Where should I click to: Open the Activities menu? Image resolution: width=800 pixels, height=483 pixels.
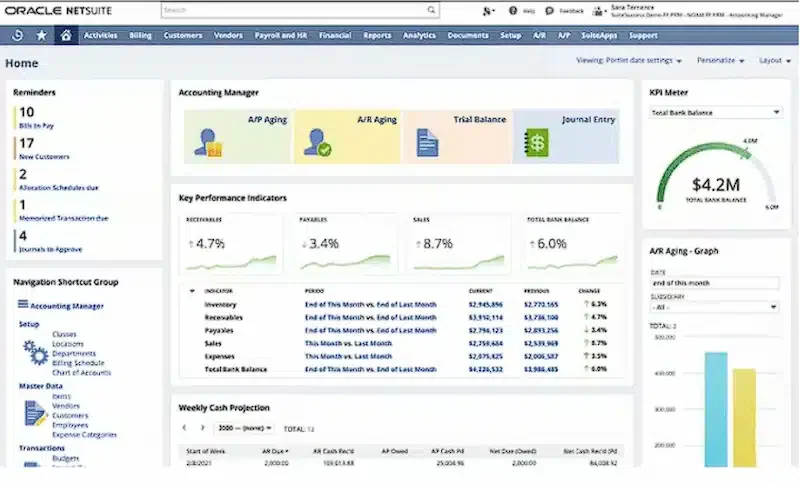click(x=101, y=35)
